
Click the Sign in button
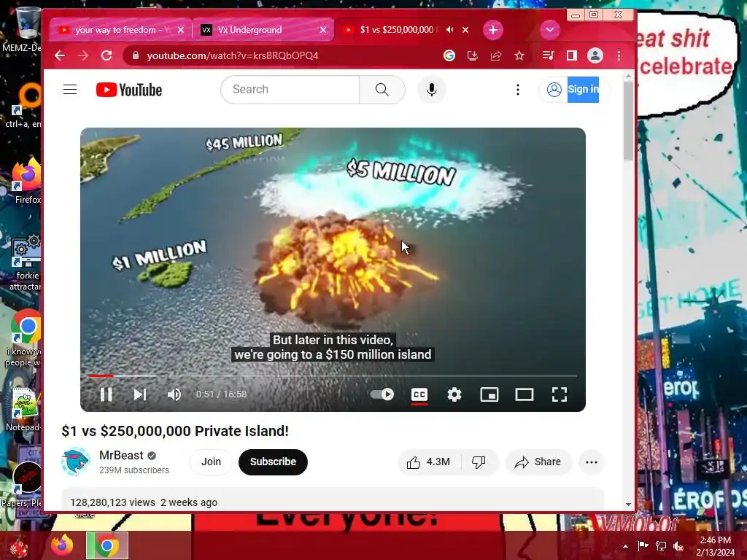[x=575, y=90]
